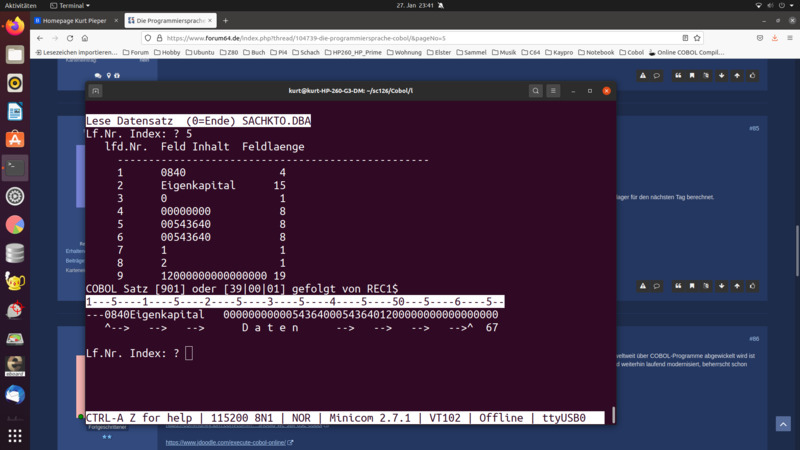The image size is (800, 450).
Task: Open the clock and calendar dropdown
Action: coord(400,5)
